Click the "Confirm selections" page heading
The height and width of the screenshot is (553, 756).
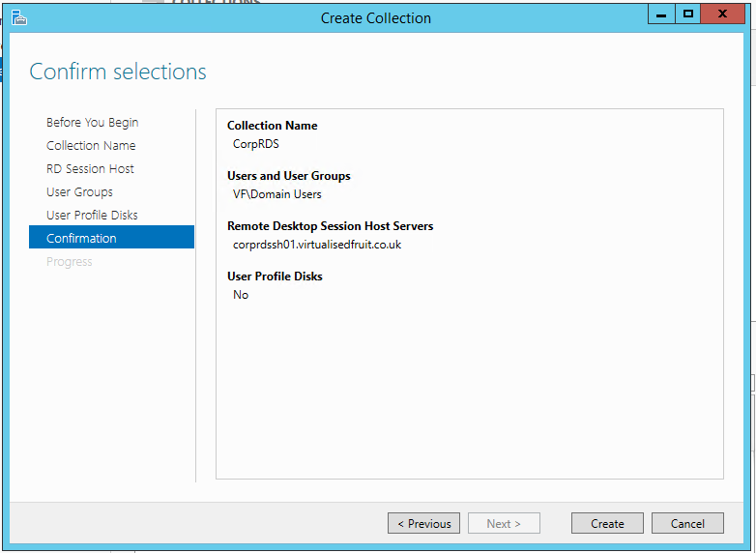coord(118,73)
